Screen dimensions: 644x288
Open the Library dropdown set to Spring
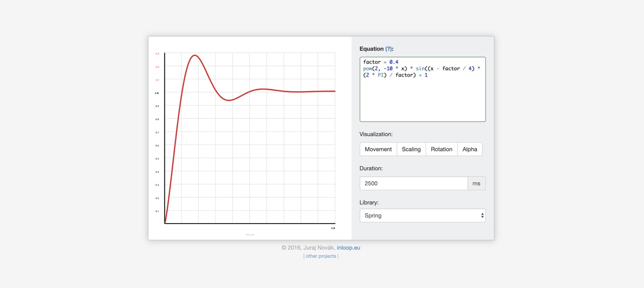[x=423, y=215]
